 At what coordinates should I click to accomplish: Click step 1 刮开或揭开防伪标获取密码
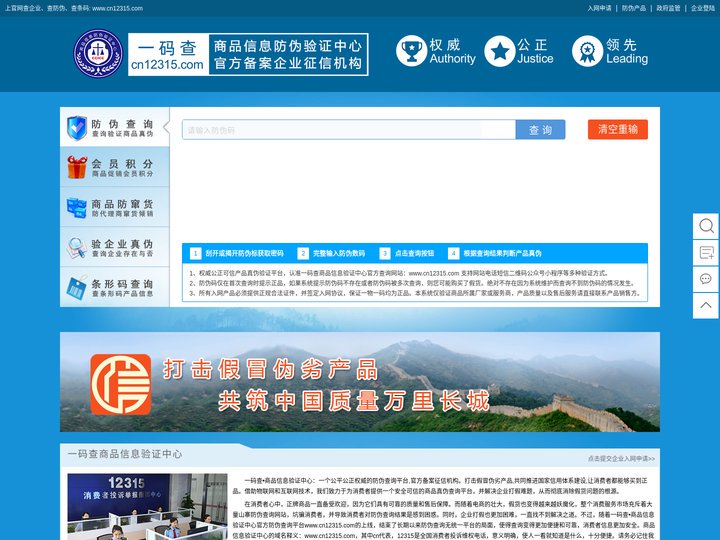coord(237,253)
